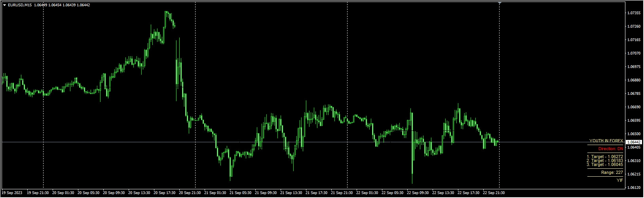Image resolution: width=644 pixels, height=198 pixels.
Task: Select 3. Target - 1.06045 text
Action: pos(605,165)
